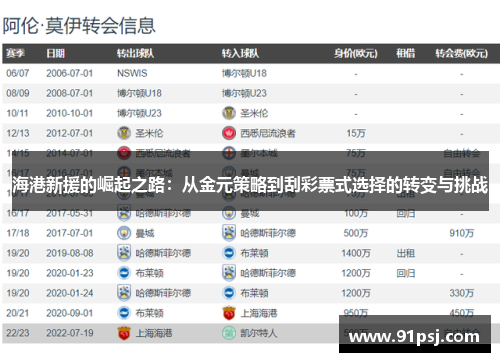Click the 身价(欧元) column header

356,53
